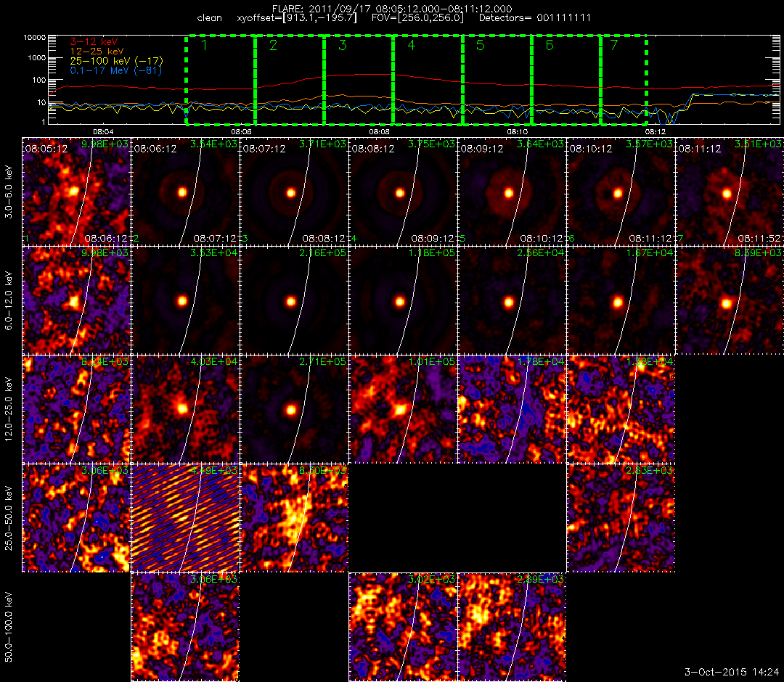This screenshot has height=682, width=784.
Task: Select the 25.0-50.0 keV image for interval 1
Action: pos(76,519)
